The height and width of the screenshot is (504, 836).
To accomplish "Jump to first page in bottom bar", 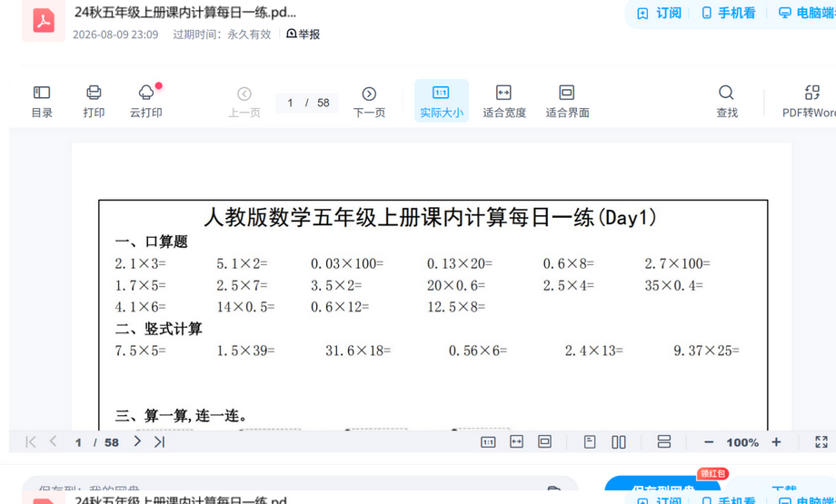I will 30,441.
